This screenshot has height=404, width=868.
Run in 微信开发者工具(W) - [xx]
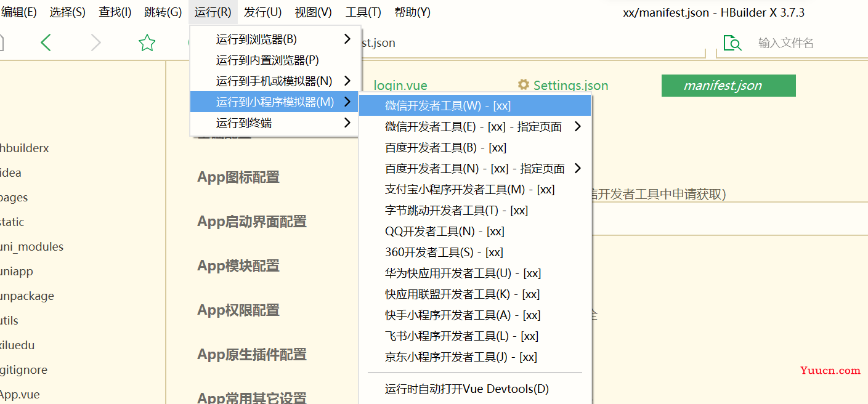coord(475,106)
